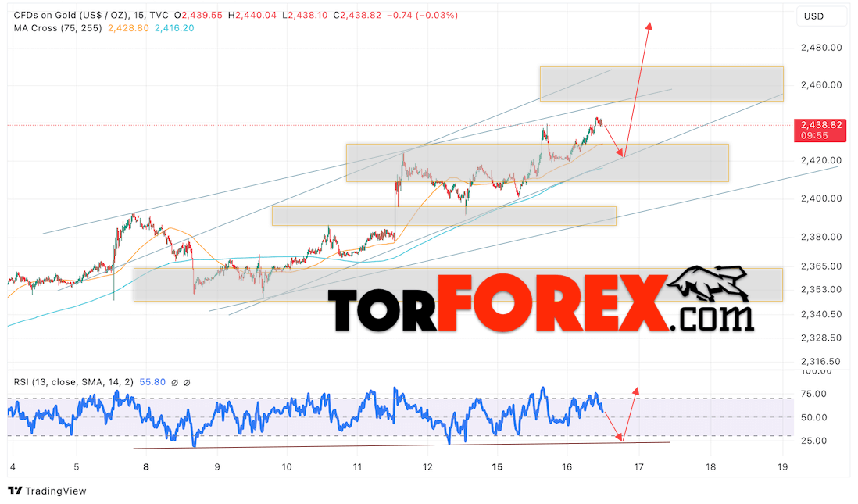Click date 5 on the time axis
858x504 pixels.
[x=76, y=466]
